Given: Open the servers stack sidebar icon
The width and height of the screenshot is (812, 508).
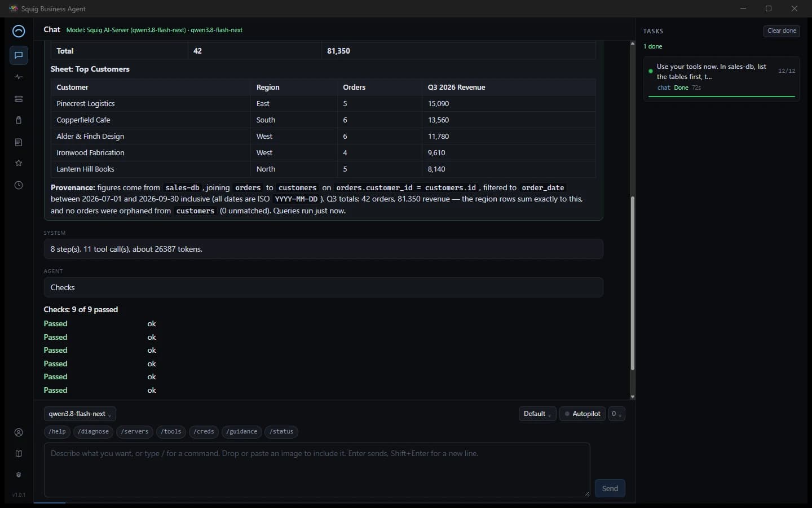Looking at the screenshot, I should point(19,99).
